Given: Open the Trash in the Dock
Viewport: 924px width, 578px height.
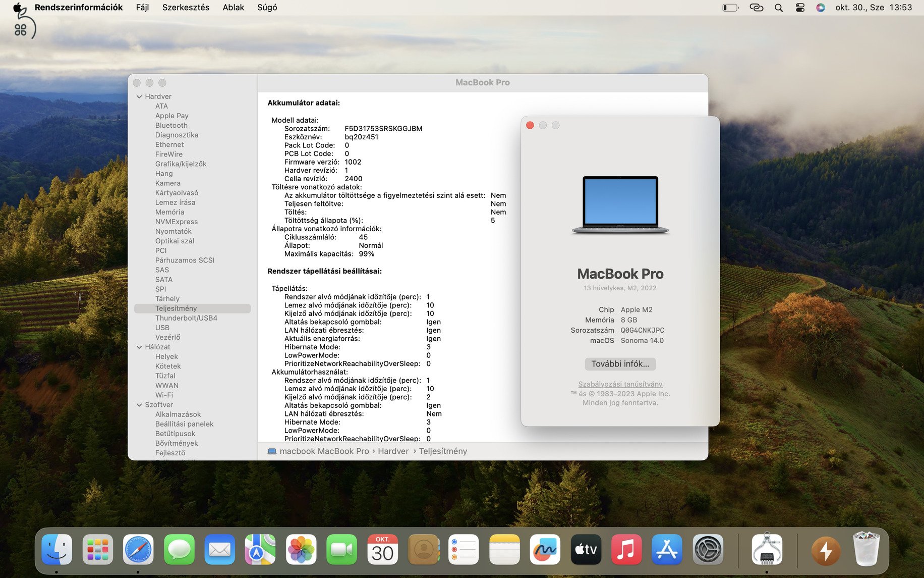Looking at the screenshot, I should tap(866, 548).
